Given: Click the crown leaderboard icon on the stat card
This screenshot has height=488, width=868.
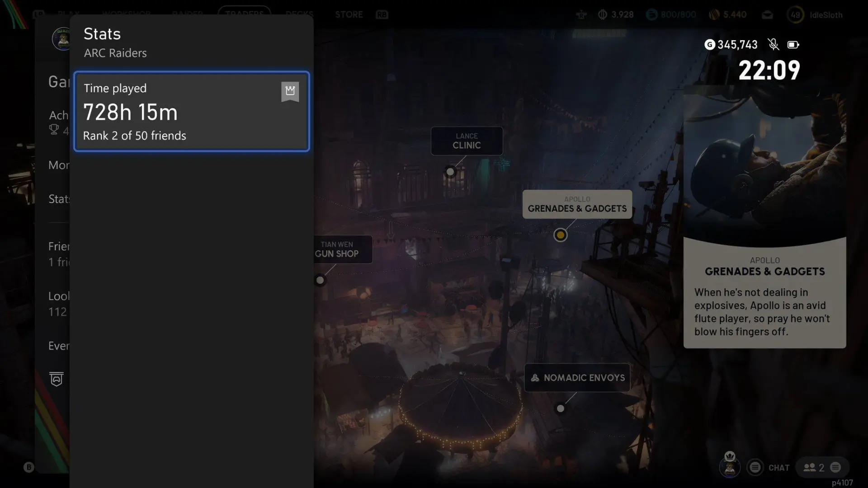Looking at the screenshot, I should [290, 92].
